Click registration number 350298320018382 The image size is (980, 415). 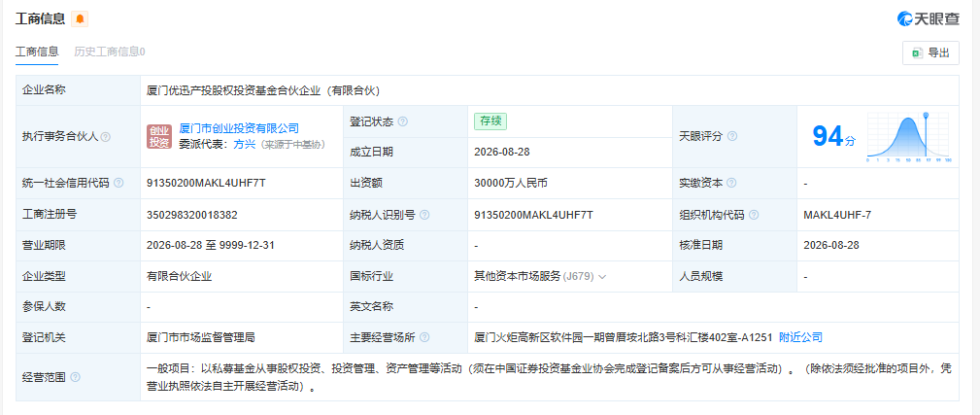[192, 215]
